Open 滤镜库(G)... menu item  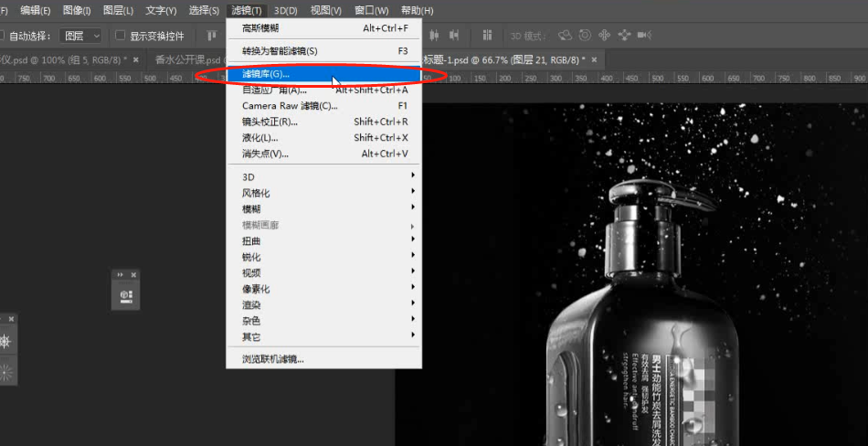(x=323, y=74)
